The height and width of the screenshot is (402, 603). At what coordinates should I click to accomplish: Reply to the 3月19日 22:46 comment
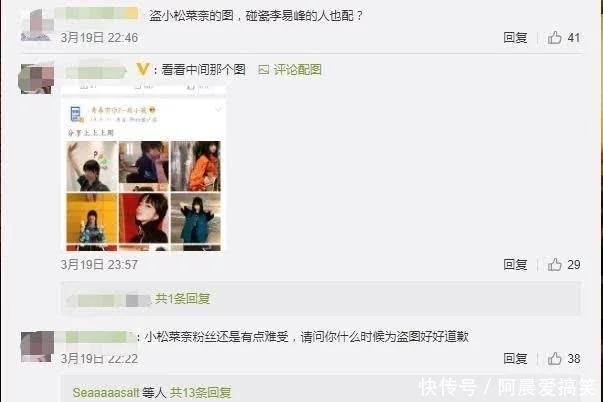(x=515, y=38)
